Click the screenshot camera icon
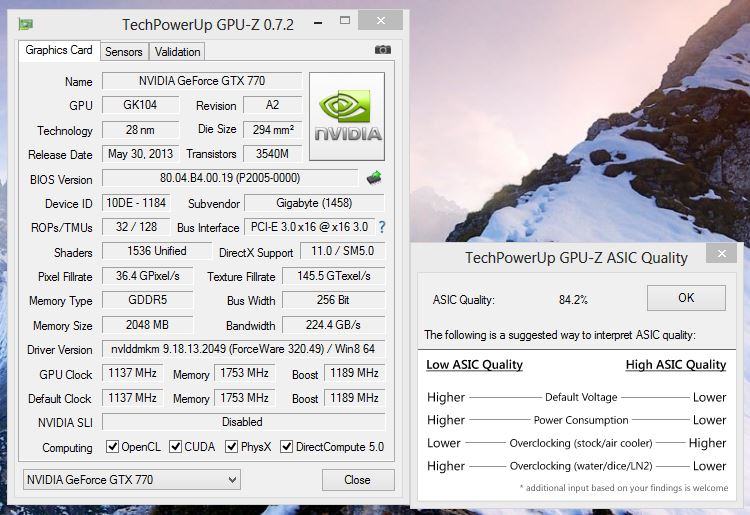 [x=383, y=50]
